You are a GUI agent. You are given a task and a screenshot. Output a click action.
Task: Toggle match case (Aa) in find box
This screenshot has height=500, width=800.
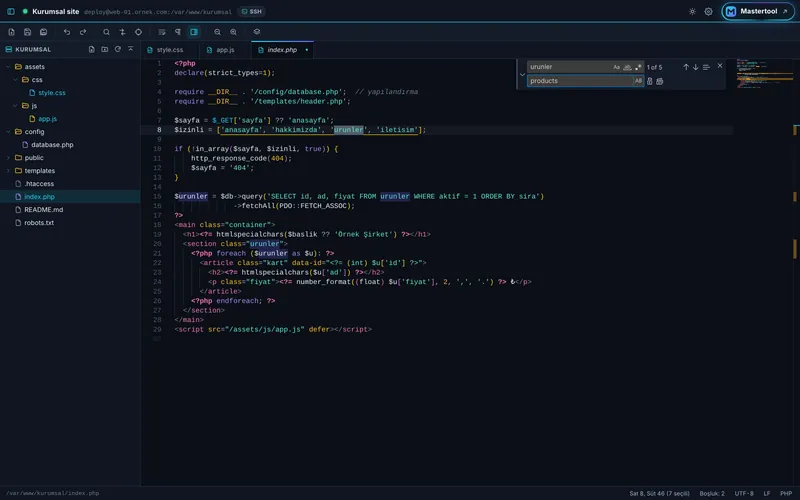[616, 67]
